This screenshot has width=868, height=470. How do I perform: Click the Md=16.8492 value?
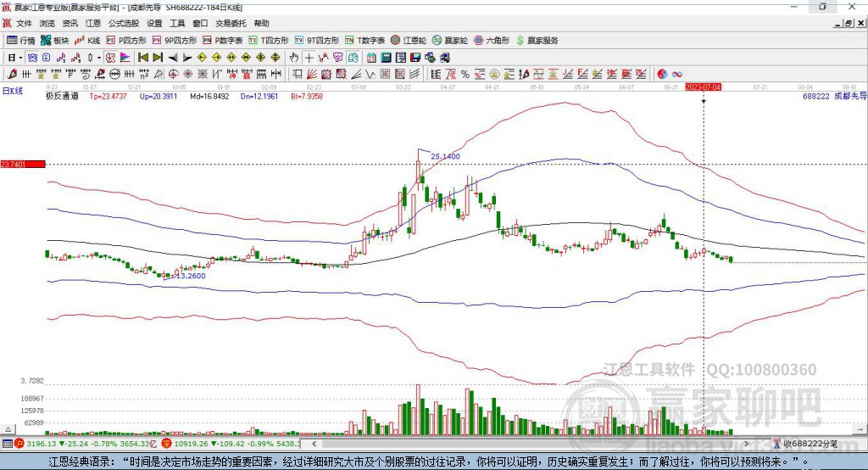(209, 96)
